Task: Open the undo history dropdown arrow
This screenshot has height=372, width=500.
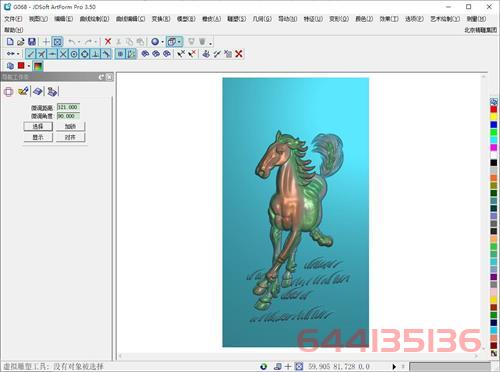Action: point(79,42)
